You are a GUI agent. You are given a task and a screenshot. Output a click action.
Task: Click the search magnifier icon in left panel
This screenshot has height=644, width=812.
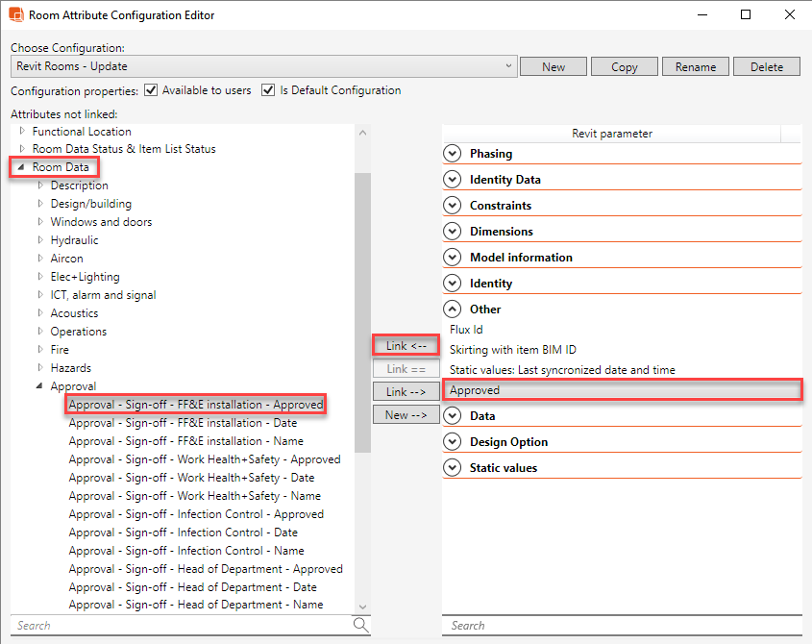coord(360,625)
